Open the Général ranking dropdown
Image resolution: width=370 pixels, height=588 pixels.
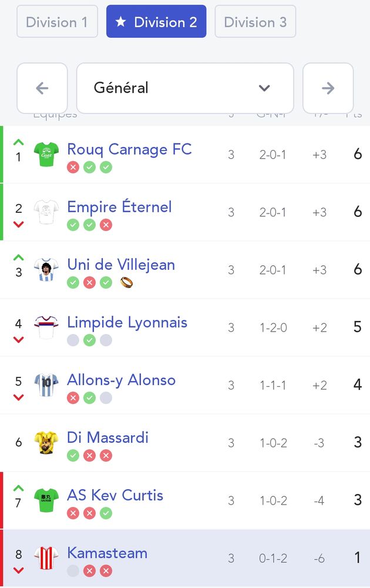coord(185,88)
